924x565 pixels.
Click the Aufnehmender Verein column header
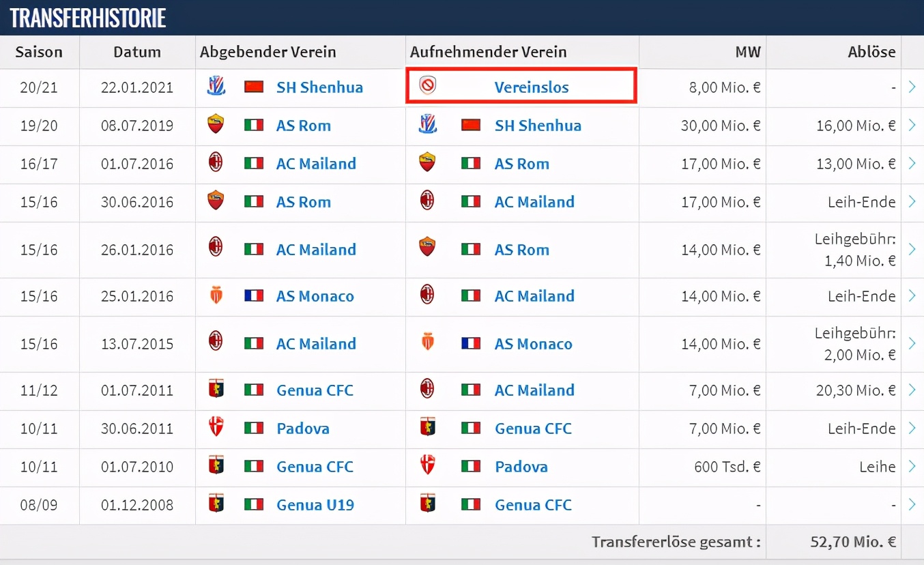click(x=488, y=52)
